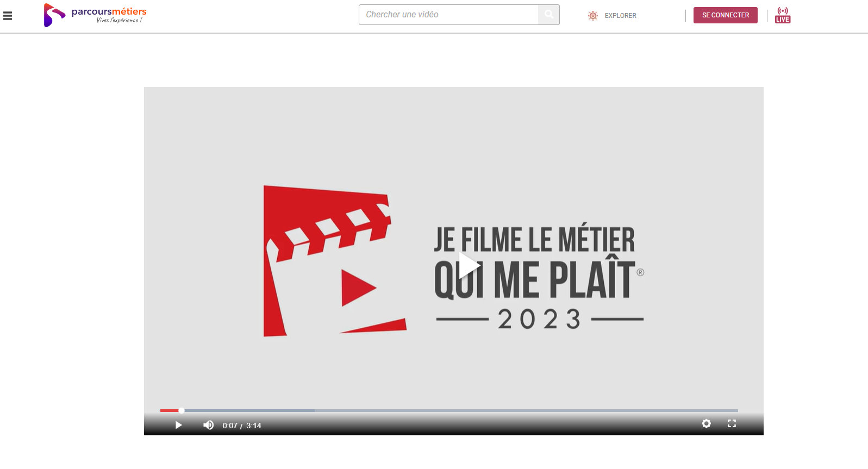The height and width of the screenshot is (469, 868).
Task: Click the progress bar scrubber handle
Action: point(182,410)
